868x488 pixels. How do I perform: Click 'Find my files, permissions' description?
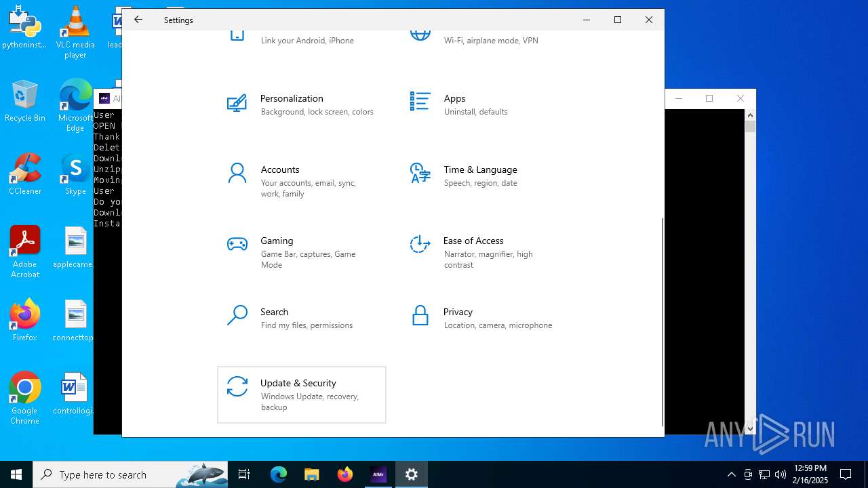[x=307, y=325]
